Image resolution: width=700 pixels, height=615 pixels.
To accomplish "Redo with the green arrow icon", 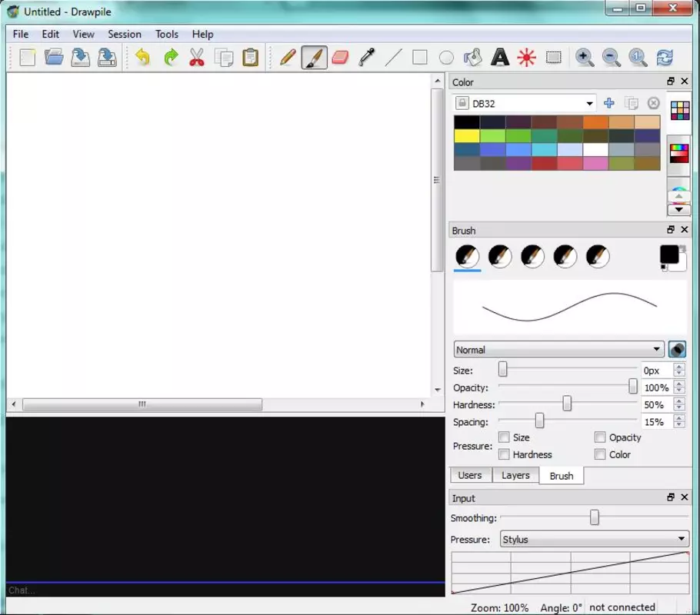I will [171, 58].
